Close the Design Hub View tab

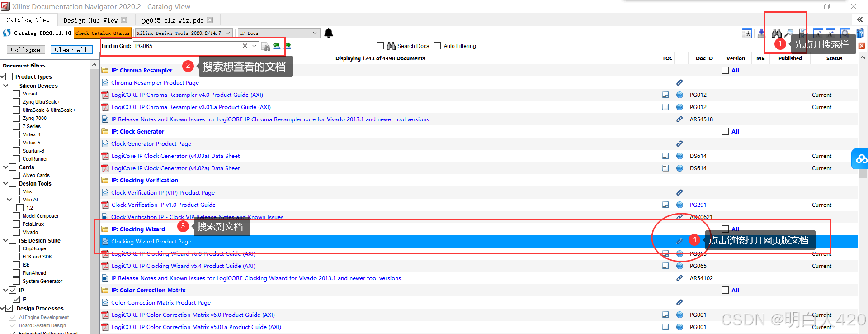tap(124, 20)
